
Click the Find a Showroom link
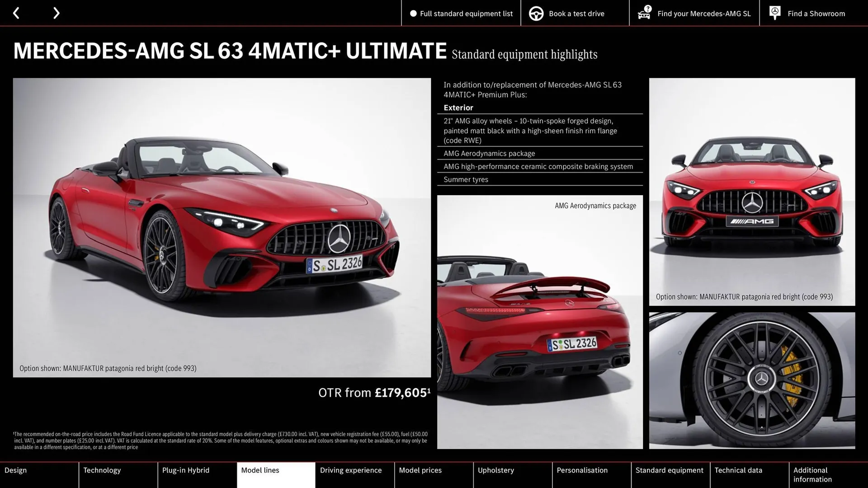pyautogui.click(x=816, y=13)
